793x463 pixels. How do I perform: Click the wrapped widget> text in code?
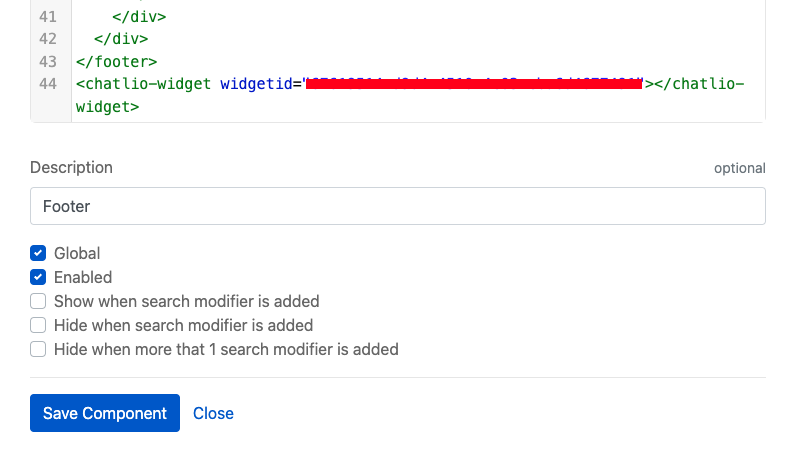107,107
